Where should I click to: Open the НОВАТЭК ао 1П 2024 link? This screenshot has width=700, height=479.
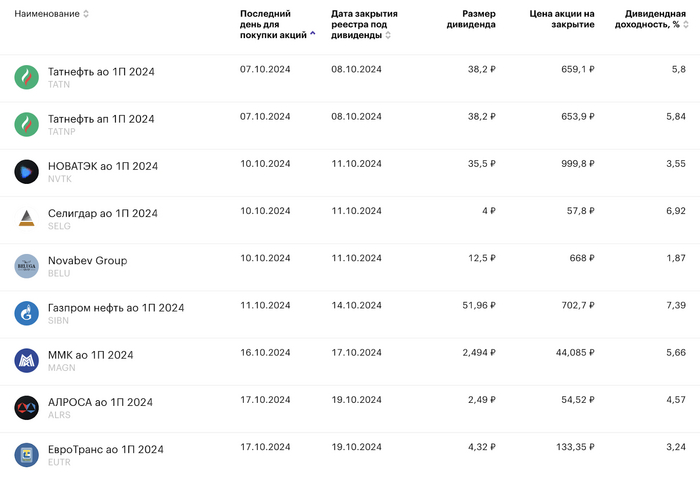pos(103,166)
